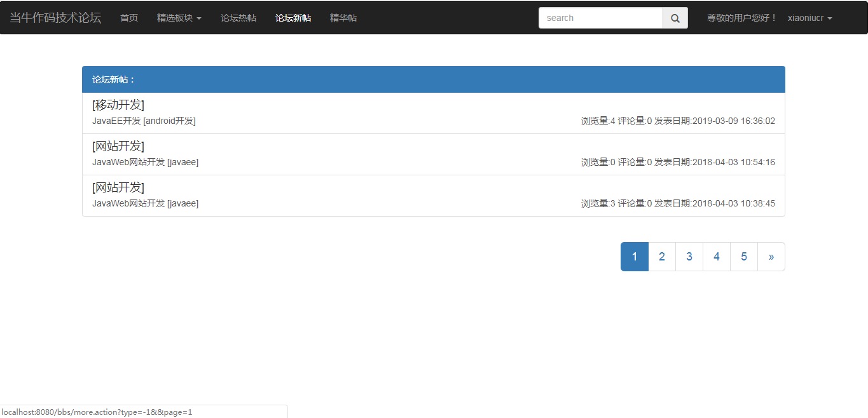Screen dimensions: 868x418
Task: Click JavaWeb网站开发 [javaee] with 浏览量:3
Action: [145, 203]
